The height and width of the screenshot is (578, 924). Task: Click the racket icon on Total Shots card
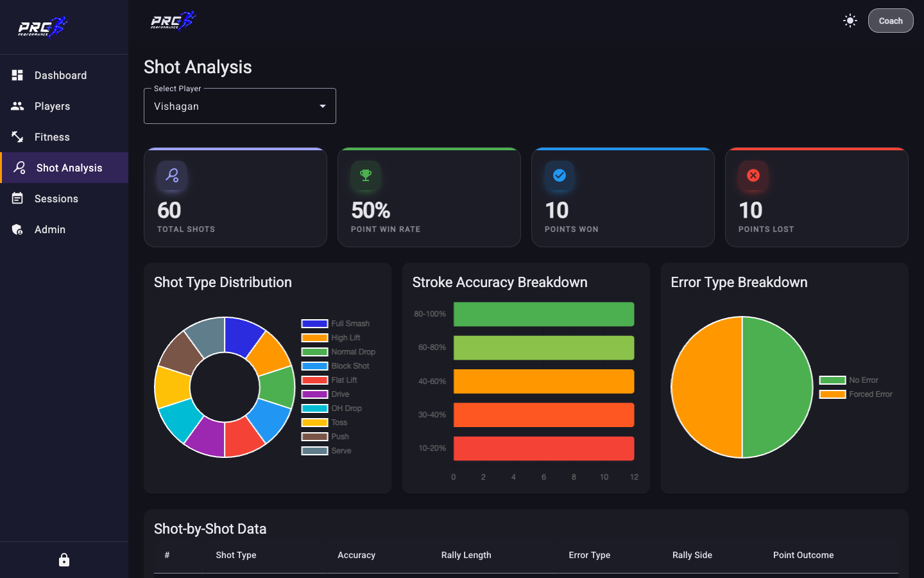click(172, 175)
